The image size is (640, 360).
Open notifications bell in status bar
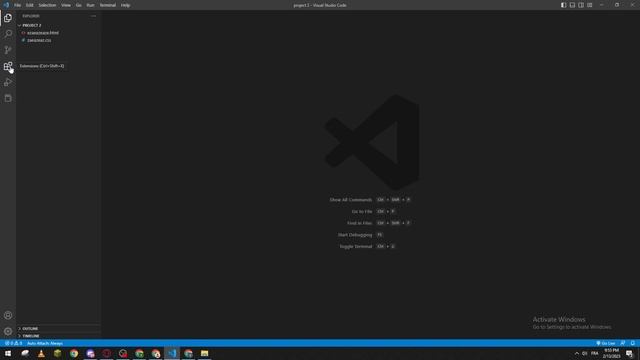click(x=633, y=343)
